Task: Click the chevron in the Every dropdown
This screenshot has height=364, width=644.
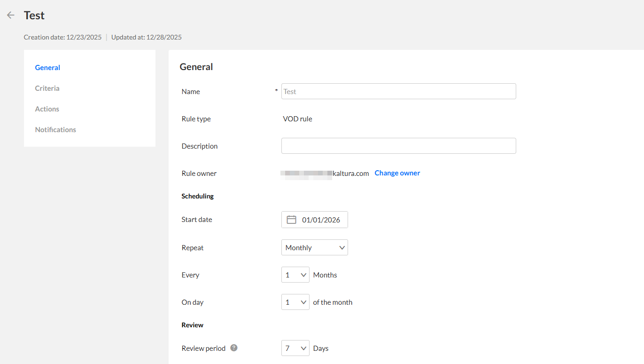Action: (x=303, y=275)
